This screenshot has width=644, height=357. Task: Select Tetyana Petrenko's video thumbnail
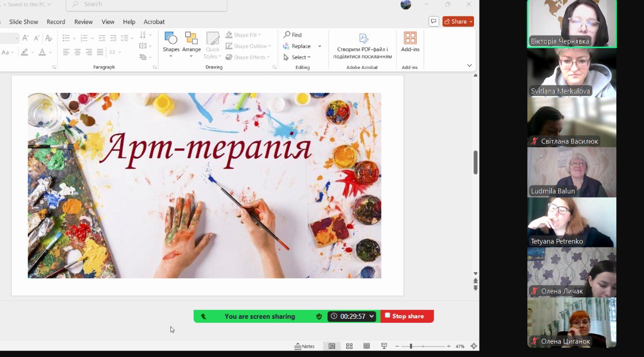572,222
